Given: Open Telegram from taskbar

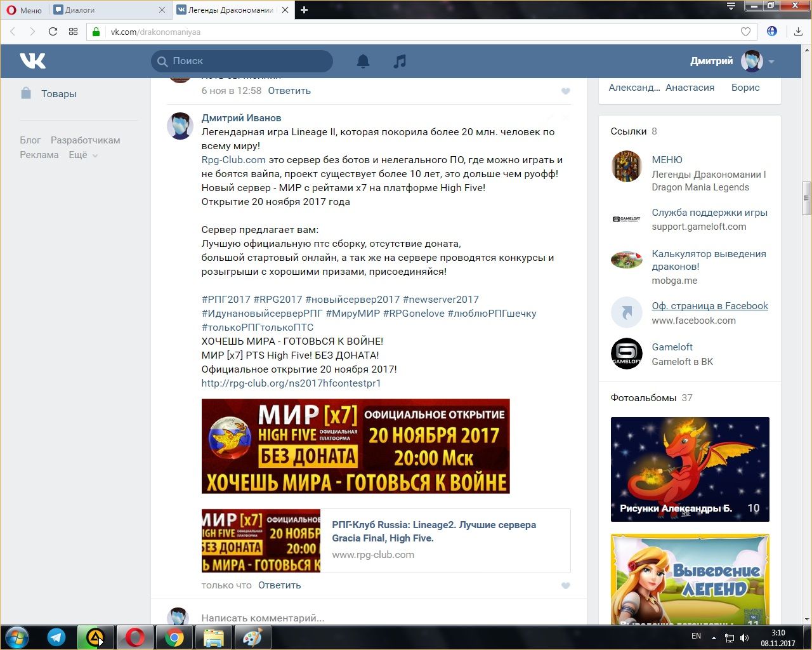Looking at the screenshot, I should pos(56,637).
